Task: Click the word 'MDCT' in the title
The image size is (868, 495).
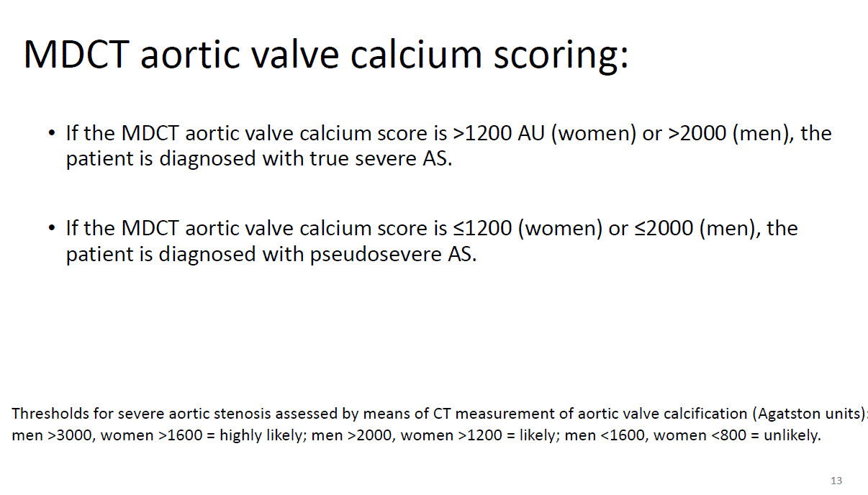Action: 76,55
